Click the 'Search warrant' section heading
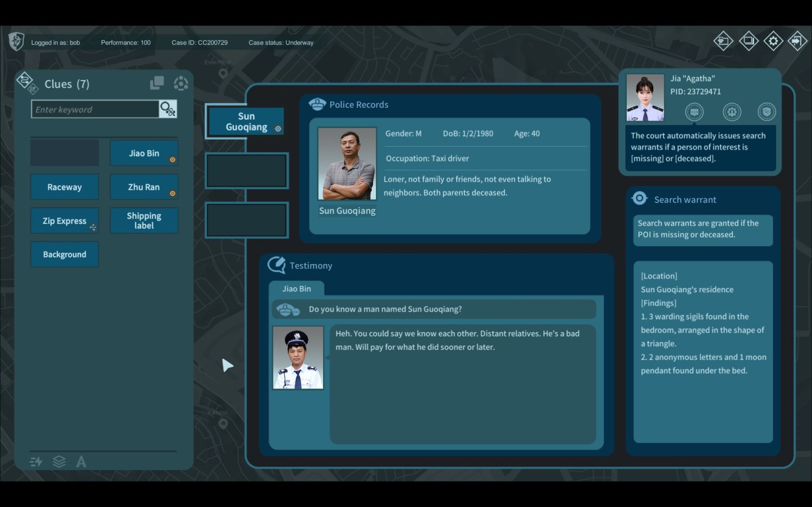Viewport: 812px width, 507px height. 685,200
